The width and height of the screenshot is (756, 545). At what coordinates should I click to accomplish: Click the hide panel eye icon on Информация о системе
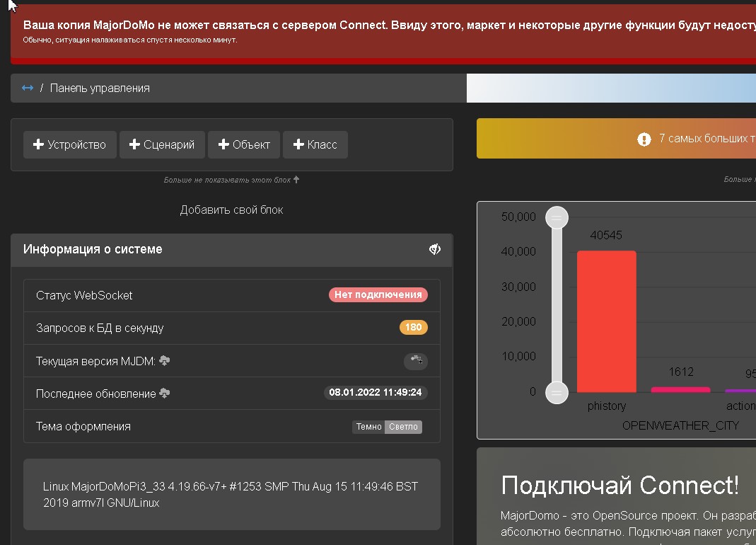click(x=434, y=249)
